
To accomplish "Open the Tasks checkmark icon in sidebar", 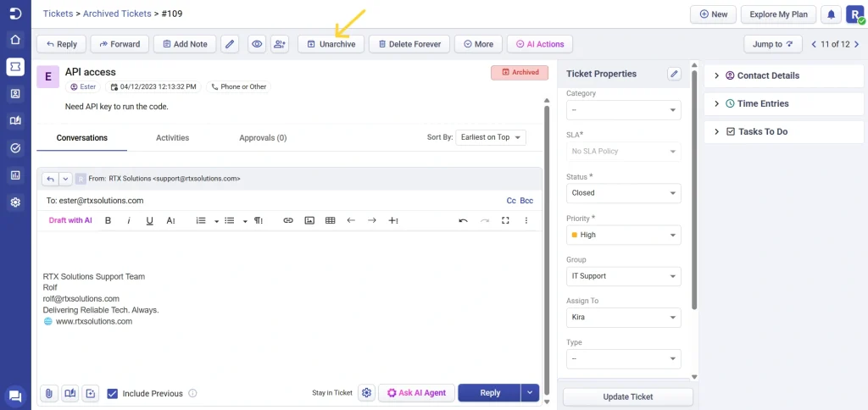I will (15, 147).
